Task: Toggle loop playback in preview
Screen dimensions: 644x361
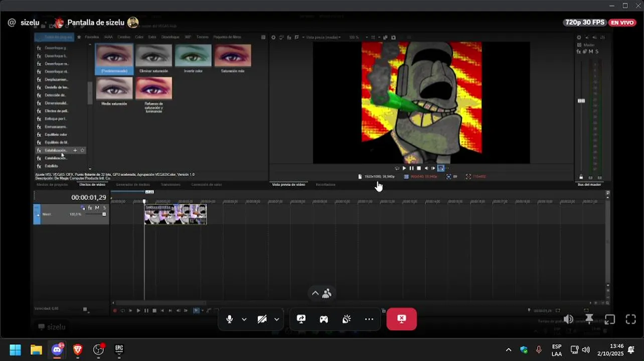Action: [x=397, y=168]
